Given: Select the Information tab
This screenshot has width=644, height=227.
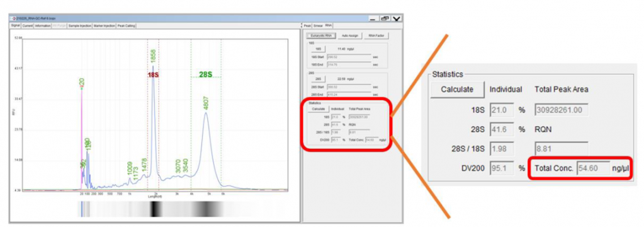Looking at the screenshot, I should point(42,25).
